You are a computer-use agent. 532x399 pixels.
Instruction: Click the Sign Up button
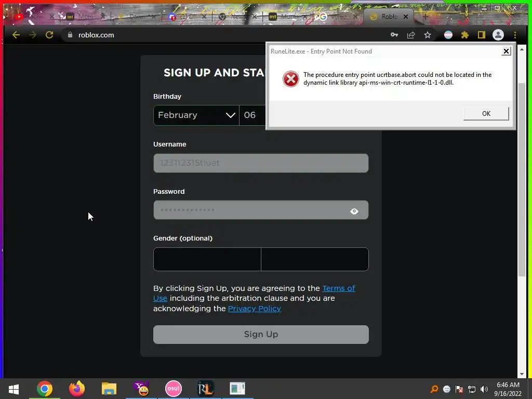click(261, 335)
